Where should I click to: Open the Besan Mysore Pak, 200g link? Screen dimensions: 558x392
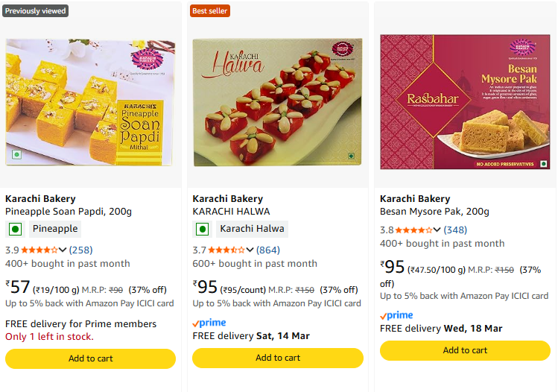click(x=434, y=212)
